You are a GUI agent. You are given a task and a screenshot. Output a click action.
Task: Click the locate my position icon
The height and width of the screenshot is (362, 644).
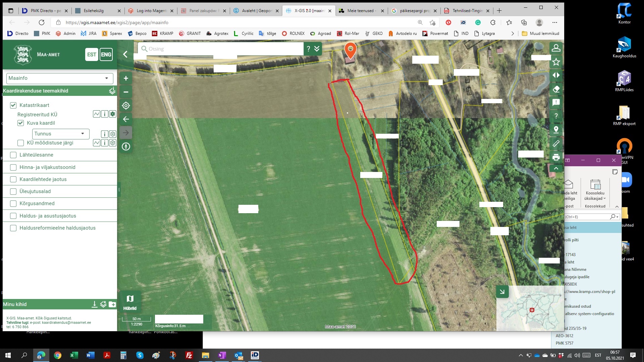(x=126, y=106)
